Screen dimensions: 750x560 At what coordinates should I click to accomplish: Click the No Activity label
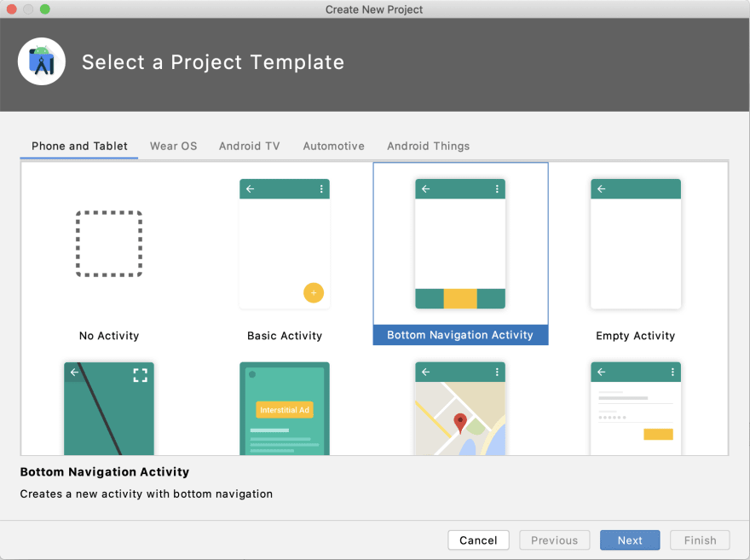(x=109, y=336)
